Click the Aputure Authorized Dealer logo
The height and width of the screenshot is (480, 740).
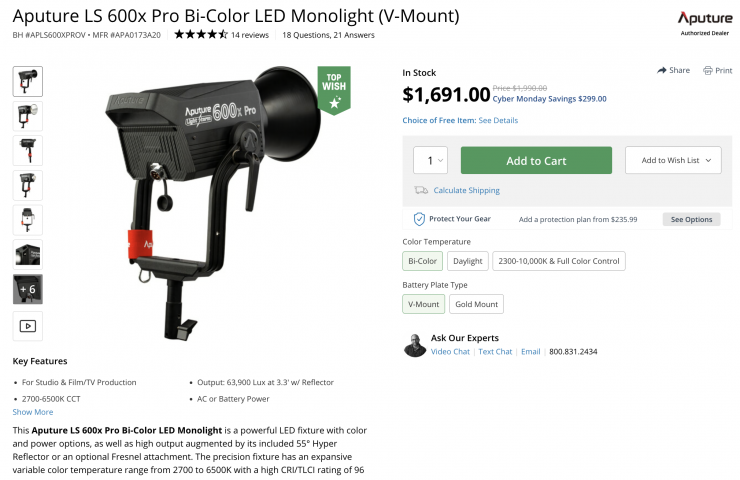click(x=704, y=24)
